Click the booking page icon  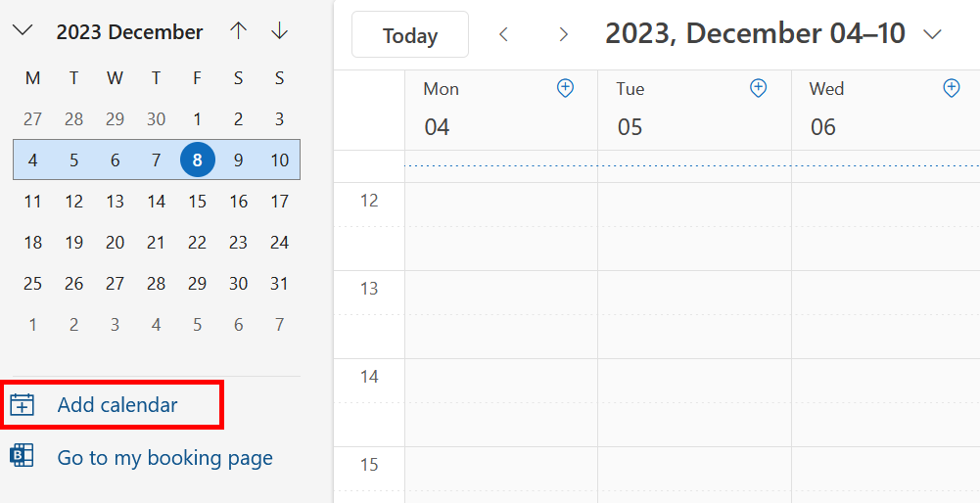point(23,457)
